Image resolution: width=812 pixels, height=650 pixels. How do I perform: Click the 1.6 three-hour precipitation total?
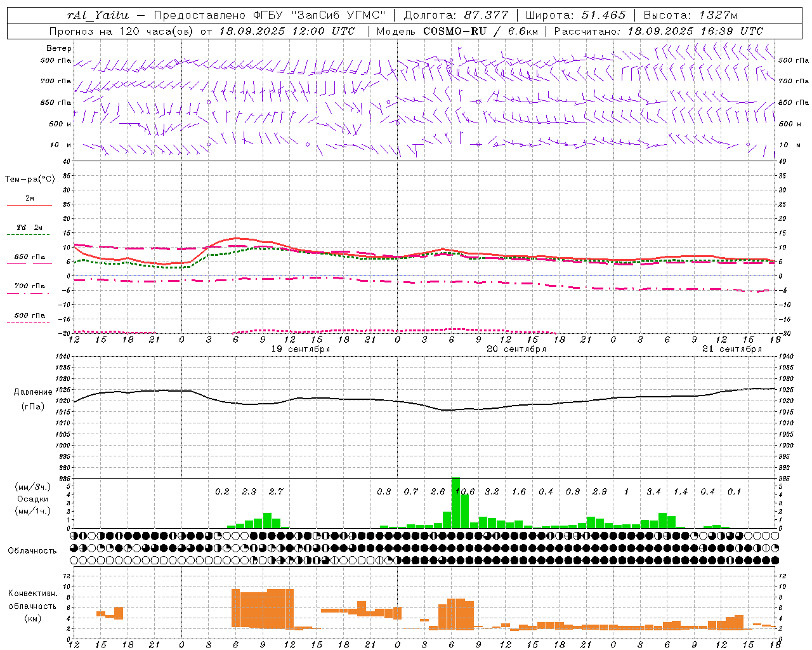pos(519,492)
